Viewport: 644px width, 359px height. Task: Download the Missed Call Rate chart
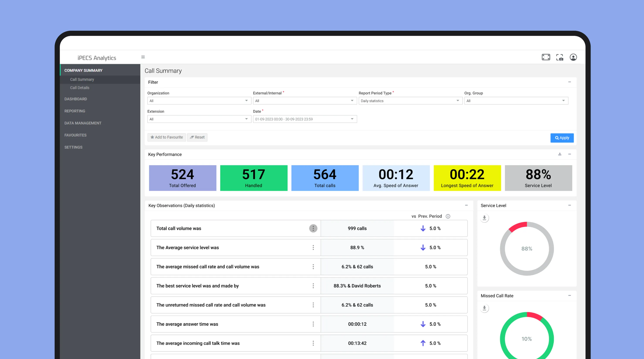click(x=484, y=308)
